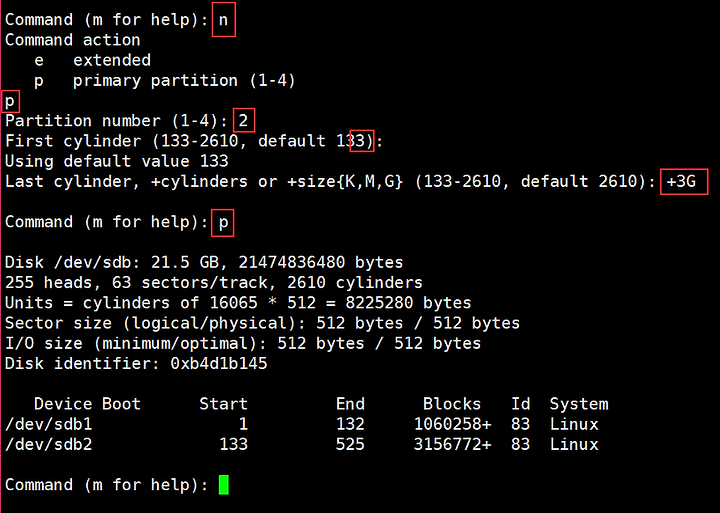
Task: Click the 'Disk /dev/sdb: 21.5 GB' line
Action: [204, 262]
